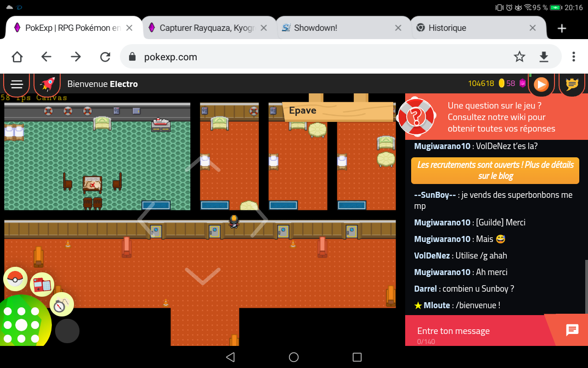The height and width of the screenshot is (368, 588).
Task: Close the Capturer Rayquaza browser tab
Action: [264, 28]
